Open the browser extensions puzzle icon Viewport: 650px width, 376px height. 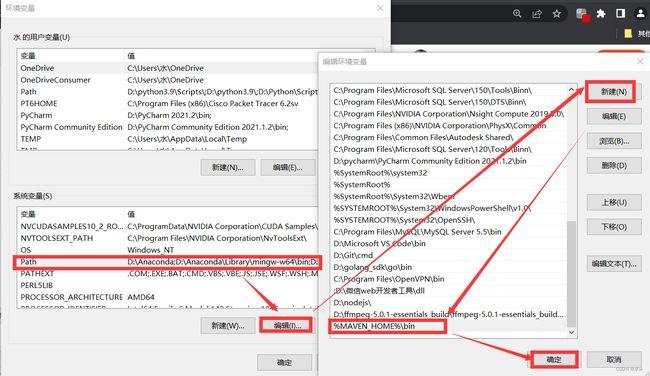tap(601, 14)
